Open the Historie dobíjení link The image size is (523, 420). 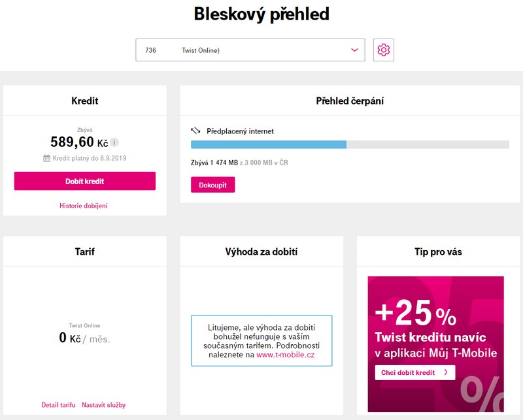84,206
